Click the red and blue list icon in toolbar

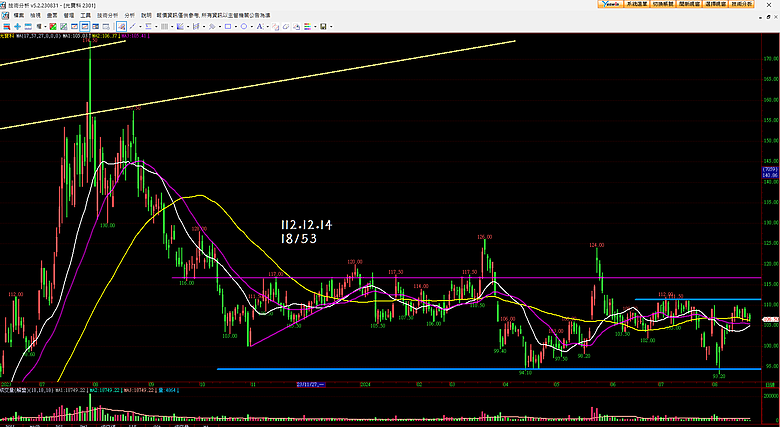point(7,26)
